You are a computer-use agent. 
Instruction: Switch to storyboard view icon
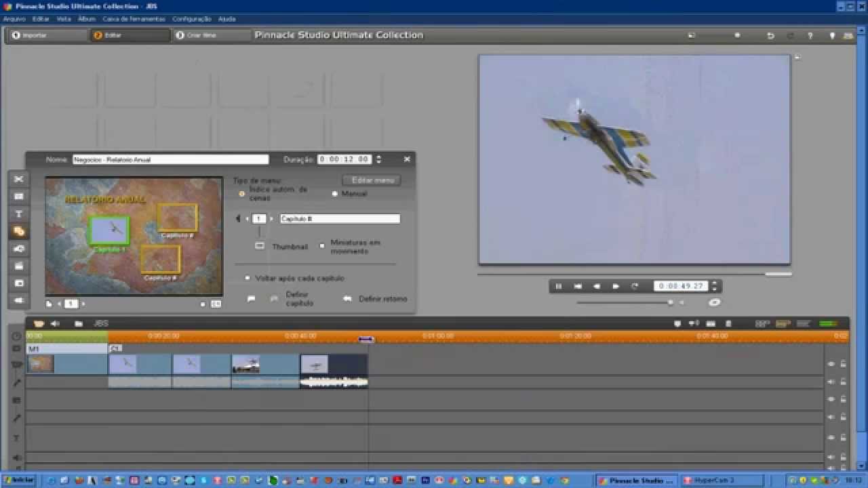point(762,324)
